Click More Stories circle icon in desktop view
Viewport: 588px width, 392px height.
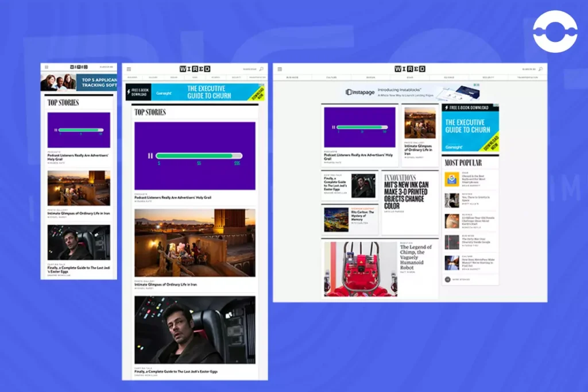click(x=447, y=279)
